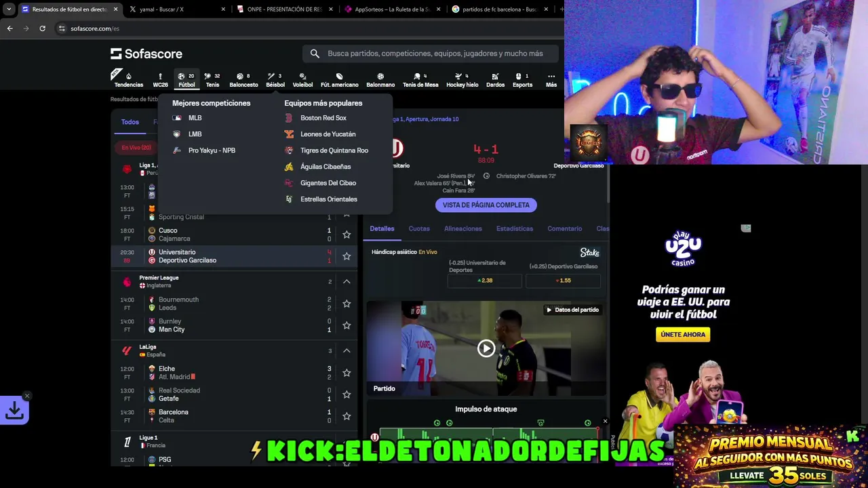Select the Voleibol sport icon
The image size is (868, 488).
(302, 80)
